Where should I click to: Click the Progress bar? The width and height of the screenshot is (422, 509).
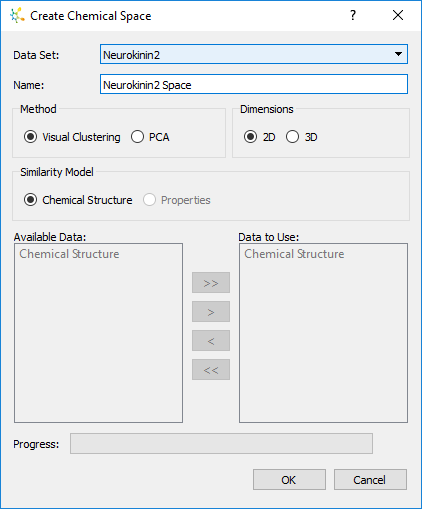[x=221, y=444]
